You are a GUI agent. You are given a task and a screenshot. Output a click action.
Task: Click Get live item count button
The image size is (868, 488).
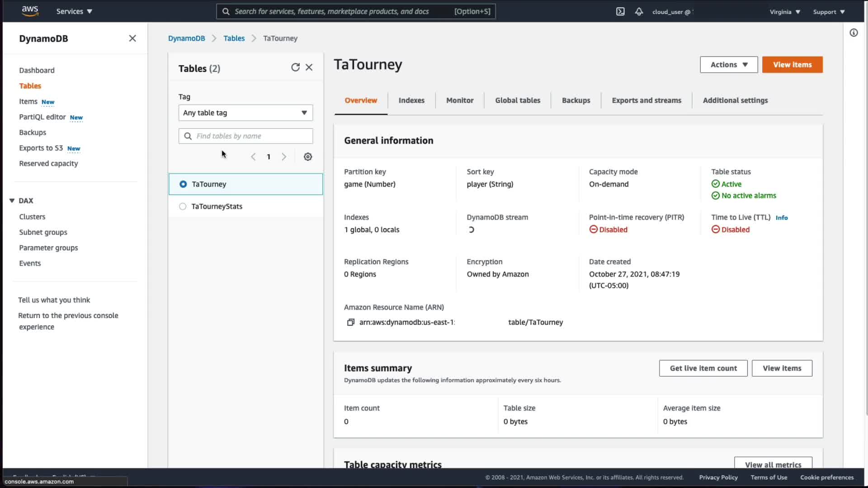(703, 368)
